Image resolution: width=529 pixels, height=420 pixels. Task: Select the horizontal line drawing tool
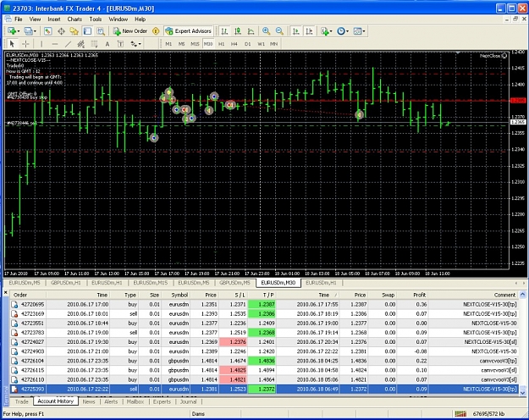tap(55, 44)
